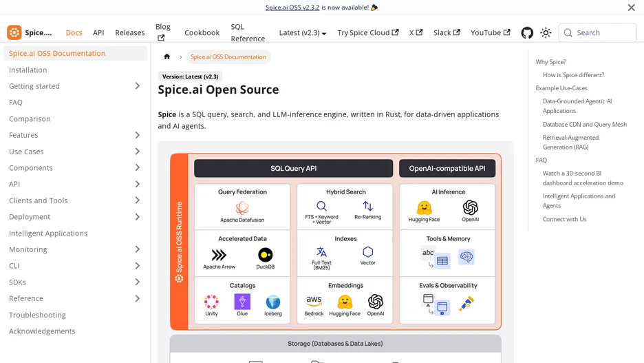Jump to 'Database CDN and Query Mesh'
The width and height of the screenshot is (644, 363).
click(x=584, y=124)
